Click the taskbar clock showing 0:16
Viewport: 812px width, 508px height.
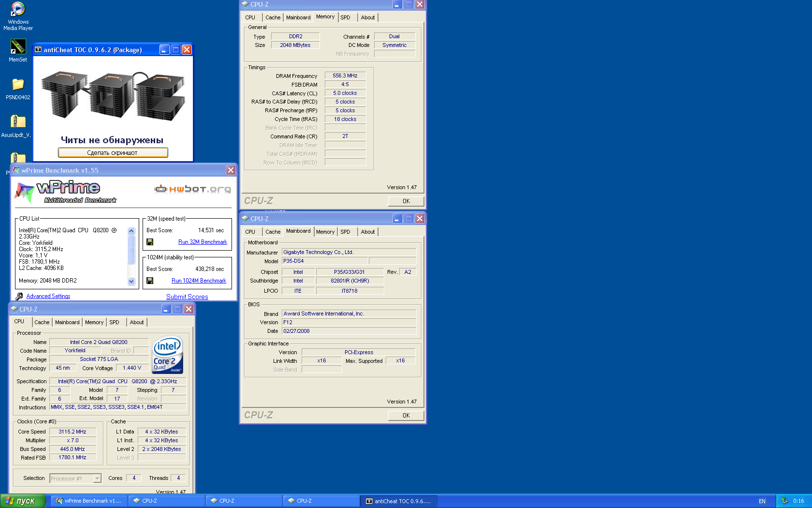(x=798, y=501)
